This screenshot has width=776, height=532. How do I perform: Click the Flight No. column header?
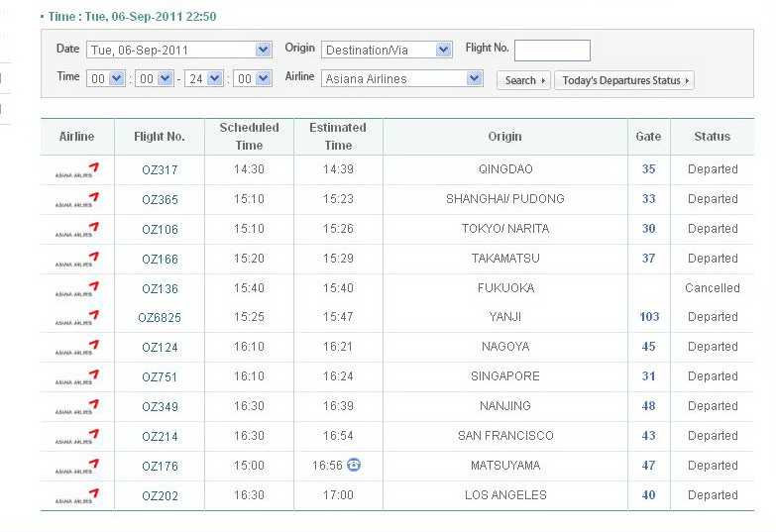(160, 136)
